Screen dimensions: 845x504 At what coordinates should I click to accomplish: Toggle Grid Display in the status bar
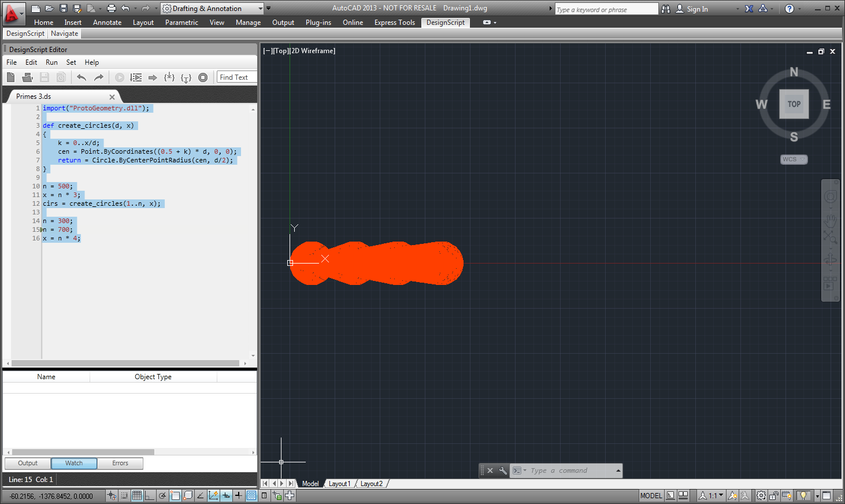point(137,495)
